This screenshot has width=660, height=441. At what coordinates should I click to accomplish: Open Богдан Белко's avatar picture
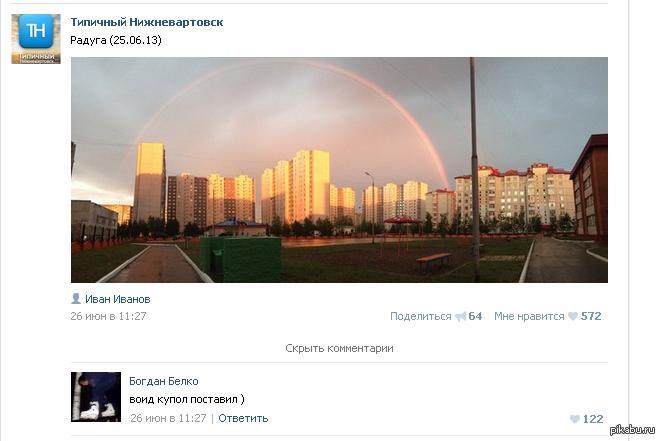click(x=96, y=397)
